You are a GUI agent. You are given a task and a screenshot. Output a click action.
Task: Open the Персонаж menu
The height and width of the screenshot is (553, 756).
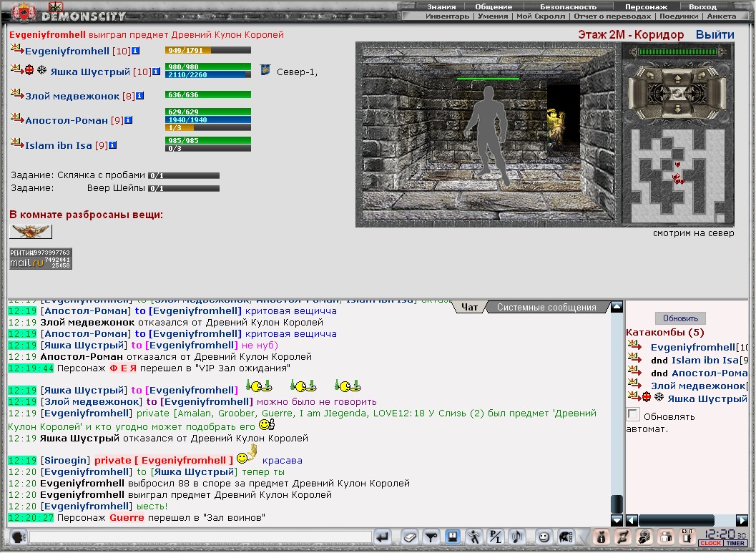(x=646, y=6)
